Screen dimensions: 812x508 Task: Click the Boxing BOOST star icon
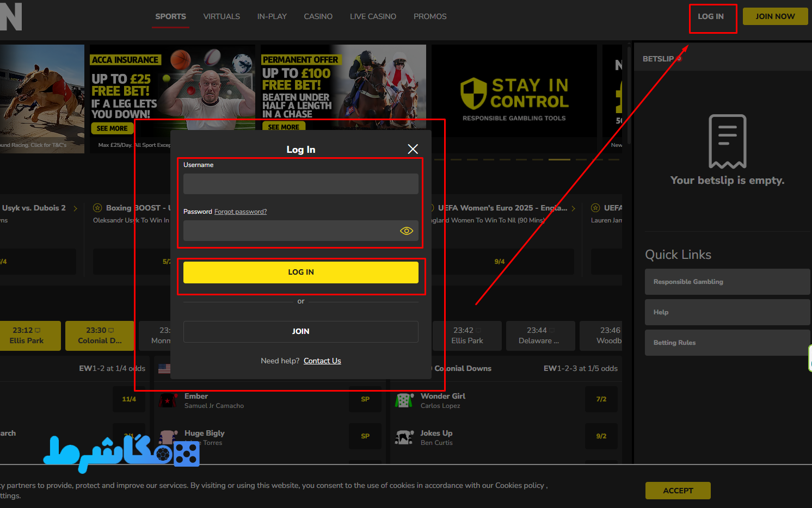pyautogui.click(x=97, y=208)
